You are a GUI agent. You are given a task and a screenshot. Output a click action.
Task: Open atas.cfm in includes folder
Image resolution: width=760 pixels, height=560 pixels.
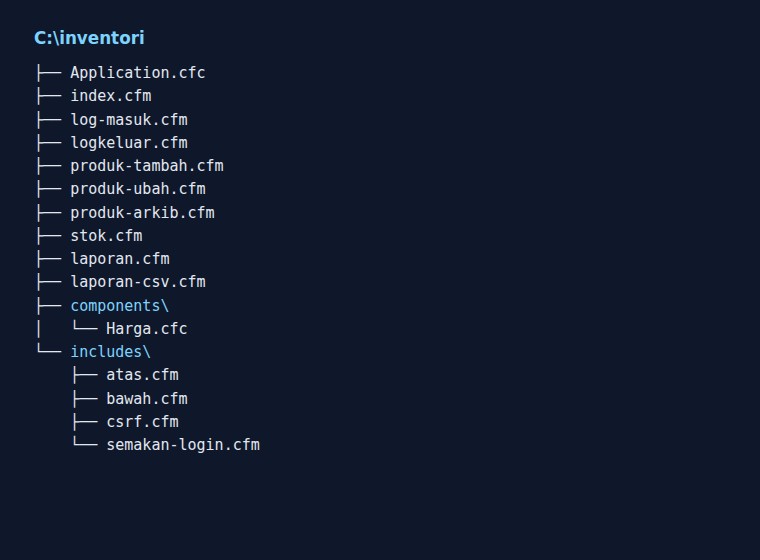[x=142, y=375]
